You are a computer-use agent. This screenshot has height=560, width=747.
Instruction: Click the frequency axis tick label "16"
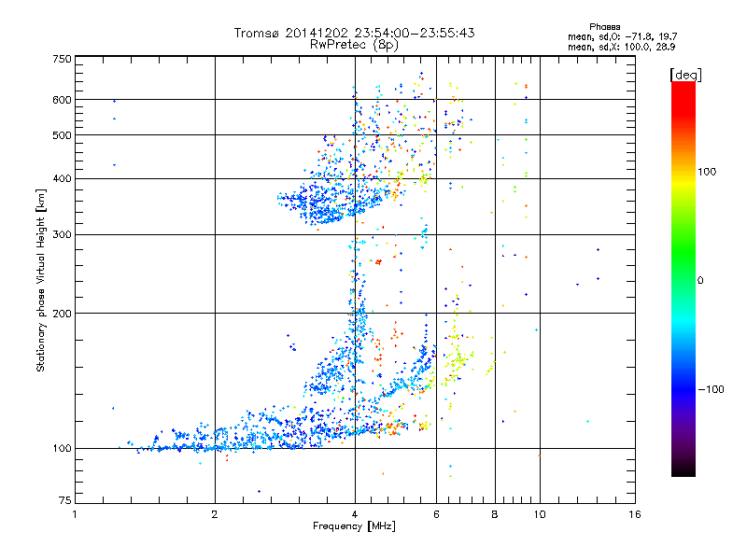click(635, 514)
